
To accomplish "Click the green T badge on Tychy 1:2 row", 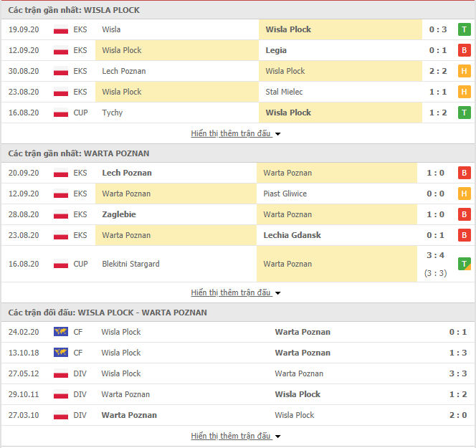I will tap(464, 113).
